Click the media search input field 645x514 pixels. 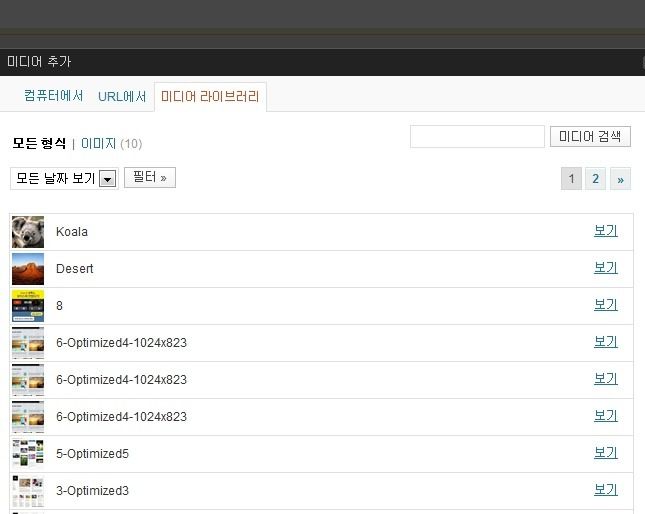pos(477,137)
